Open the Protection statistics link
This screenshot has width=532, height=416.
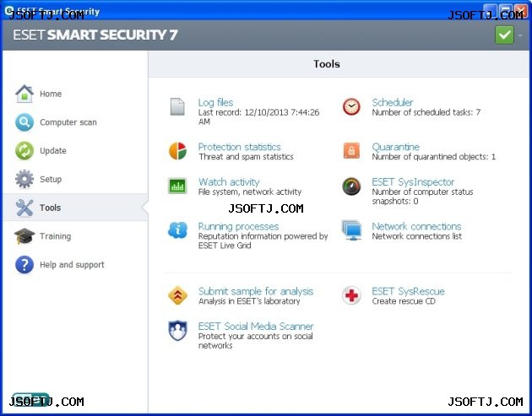point(240,147)
